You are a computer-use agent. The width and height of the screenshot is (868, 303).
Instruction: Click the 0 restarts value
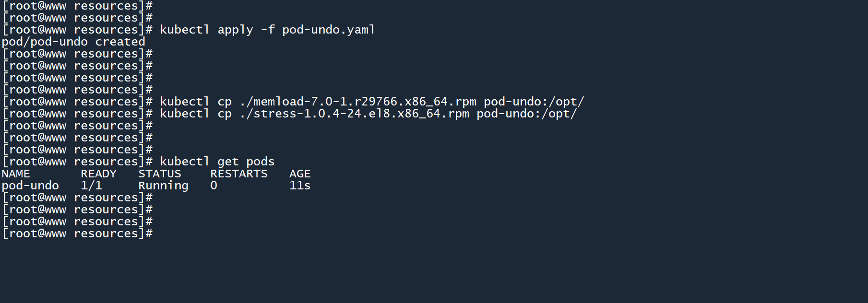214,186
